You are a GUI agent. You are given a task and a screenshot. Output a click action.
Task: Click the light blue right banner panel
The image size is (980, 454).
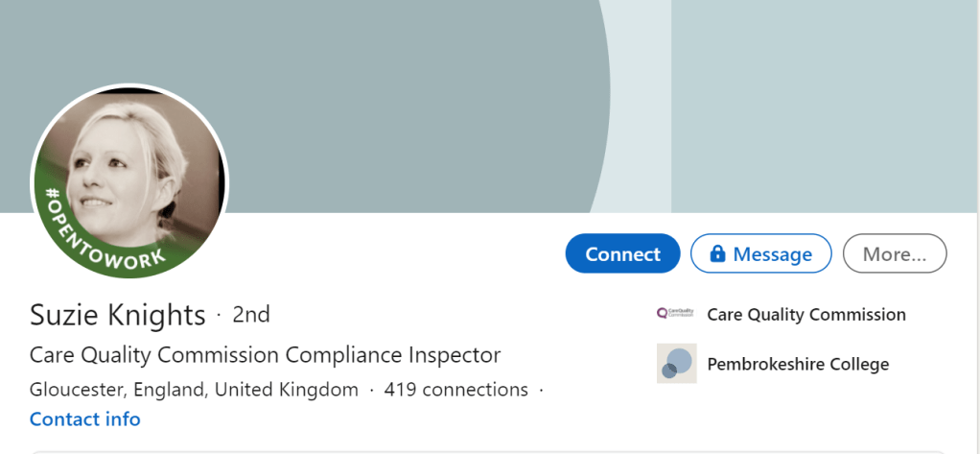point(825,106)
